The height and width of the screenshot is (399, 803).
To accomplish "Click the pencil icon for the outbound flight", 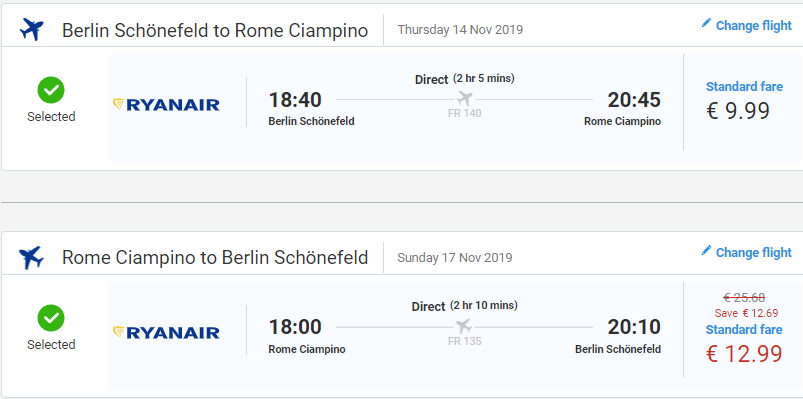I will tap(706, 23).
